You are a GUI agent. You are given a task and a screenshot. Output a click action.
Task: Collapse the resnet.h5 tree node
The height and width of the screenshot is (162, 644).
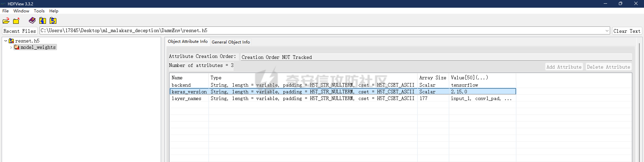pyautogui.click(x=6, y=41)
